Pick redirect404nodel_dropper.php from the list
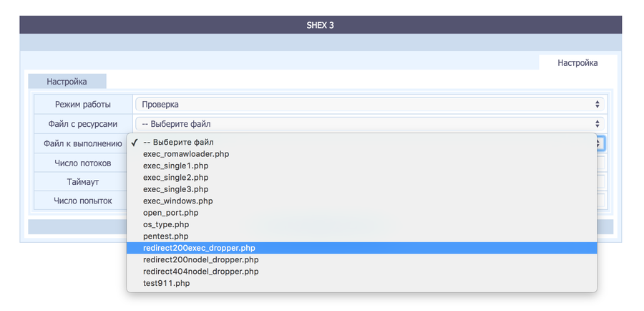Image resolution: width=644 pixels, height=311 pixels. pos(201,272)
